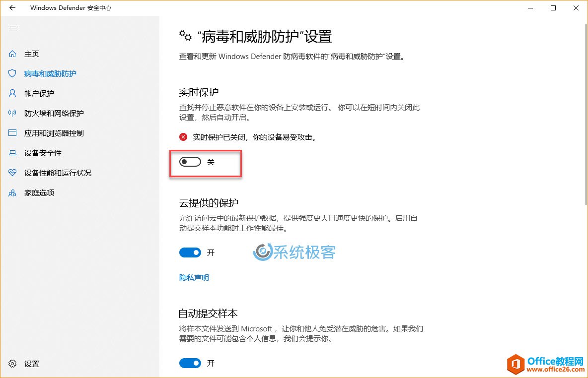Click the gear icon for 设置
The height and width of the screenshot is (378, 588).
point(12,364)
